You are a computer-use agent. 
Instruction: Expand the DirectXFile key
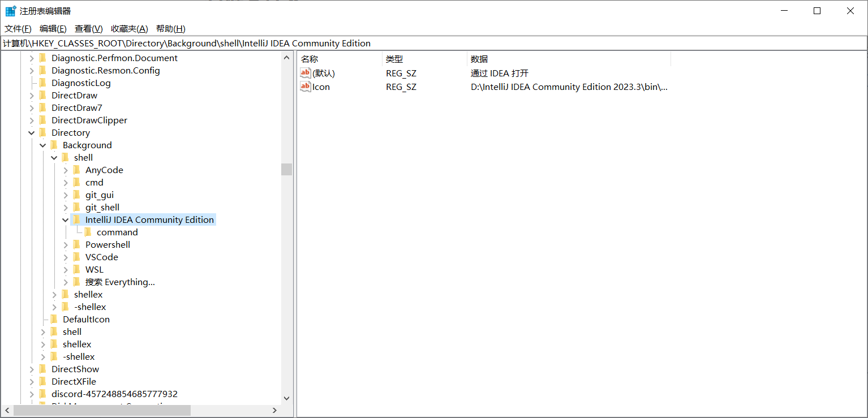click(x=32, y=382)
